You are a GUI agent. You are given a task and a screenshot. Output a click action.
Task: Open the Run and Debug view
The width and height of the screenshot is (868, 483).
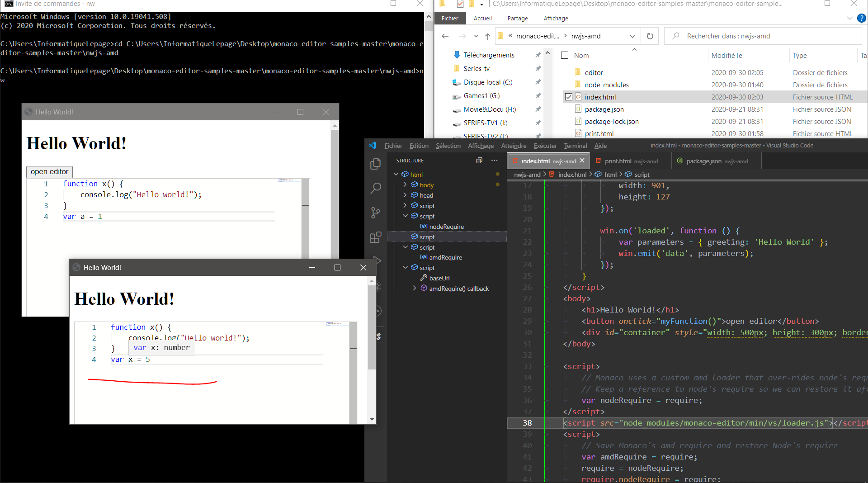(378, 260)
